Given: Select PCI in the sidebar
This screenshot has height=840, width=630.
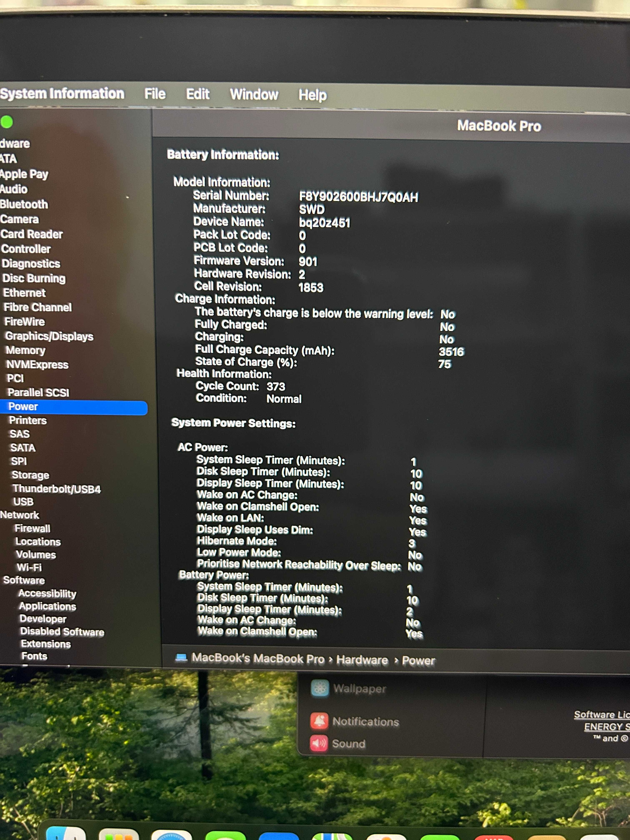Looking at the screenshot, I should pos(16,378).
